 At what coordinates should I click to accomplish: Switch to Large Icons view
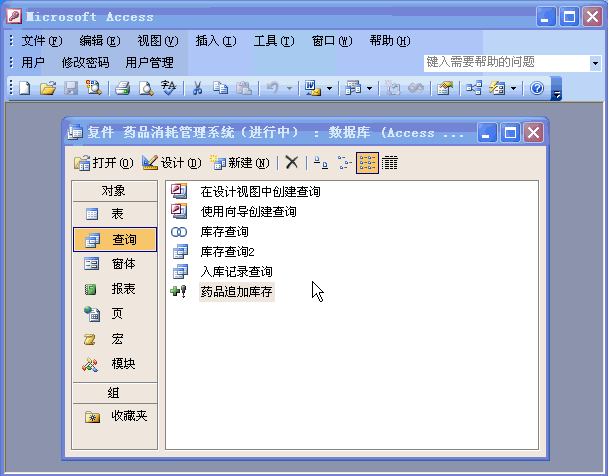coord(321,162)
